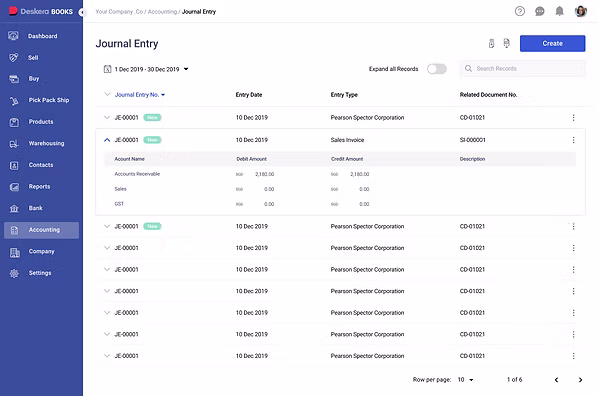
Task: Open the rows per page dropdown
Action: (x=465, y=380)
